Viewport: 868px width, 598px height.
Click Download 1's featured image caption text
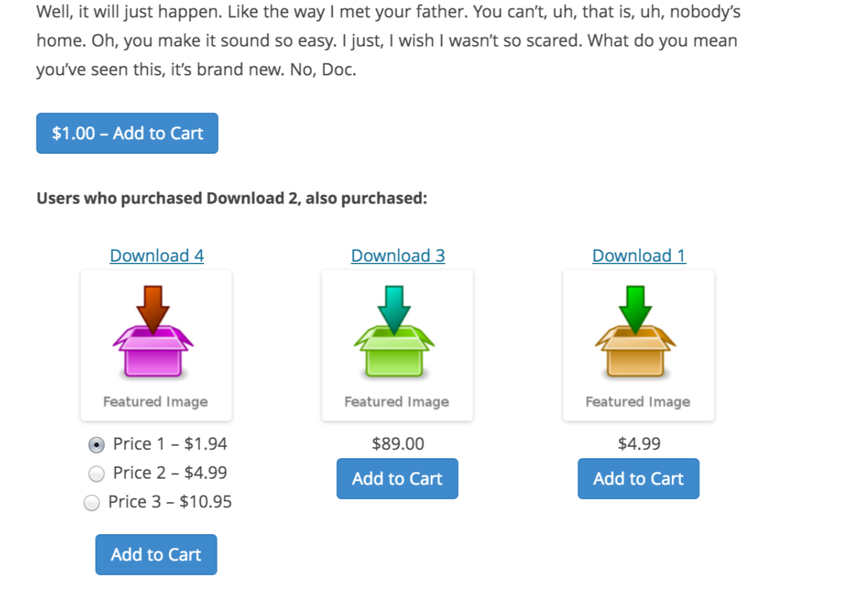click(x=636, y=401)
